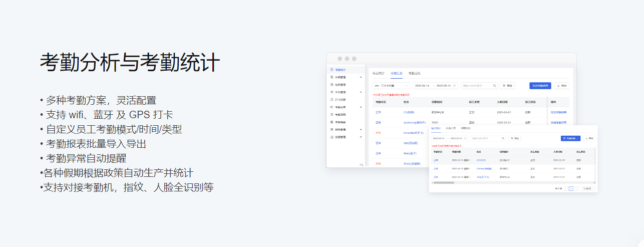The image size is (644, 247).
Task: Open the per-page size dropdown in pagination
Action: (588, 188)
